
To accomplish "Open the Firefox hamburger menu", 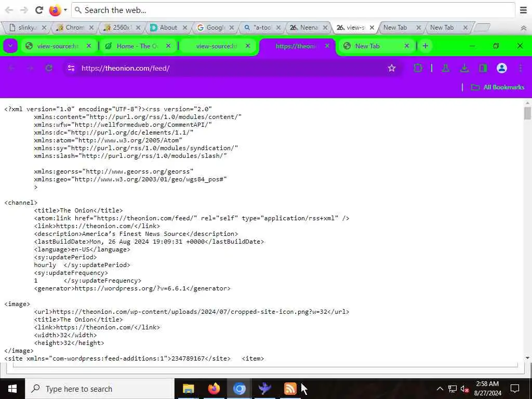I will pyautogui.click(x=524, y=10).
